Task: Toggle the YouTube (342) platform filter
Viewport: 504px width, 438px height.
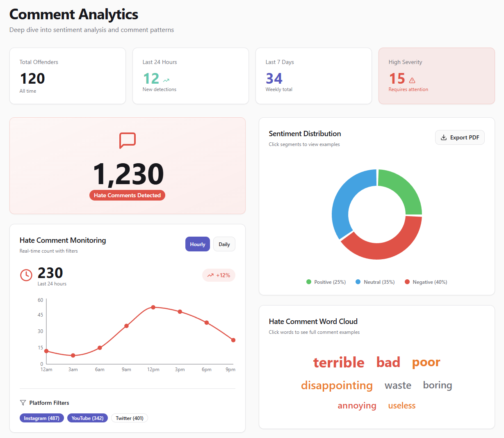Action: (87, 418)
